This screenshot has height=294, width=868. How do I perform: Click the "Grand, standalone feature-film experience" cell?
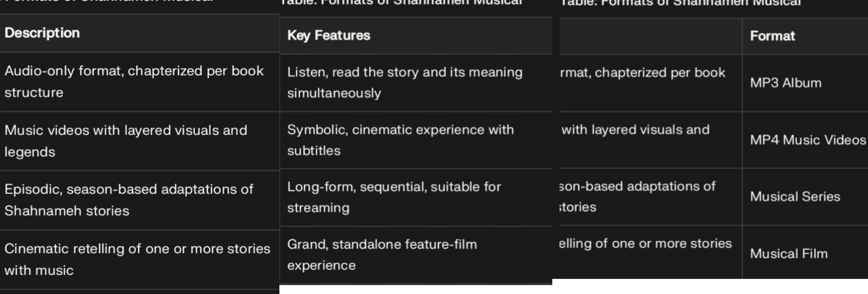382,255
